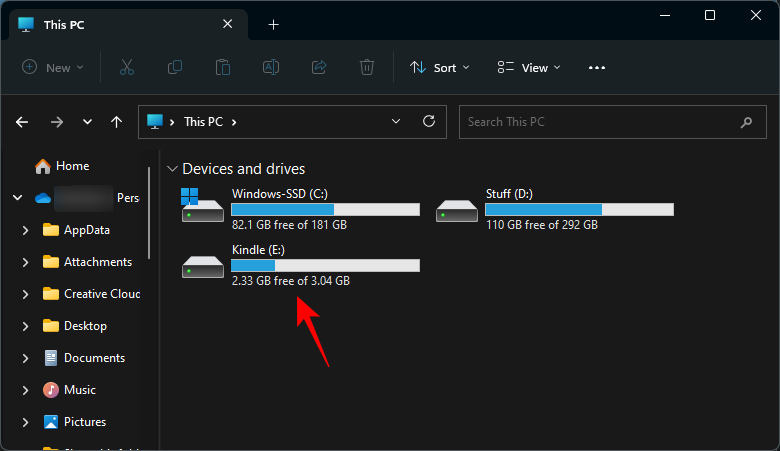780x451 pixels.
Task: Click the Paste clipboard icon
Action: tap(223, 68)
